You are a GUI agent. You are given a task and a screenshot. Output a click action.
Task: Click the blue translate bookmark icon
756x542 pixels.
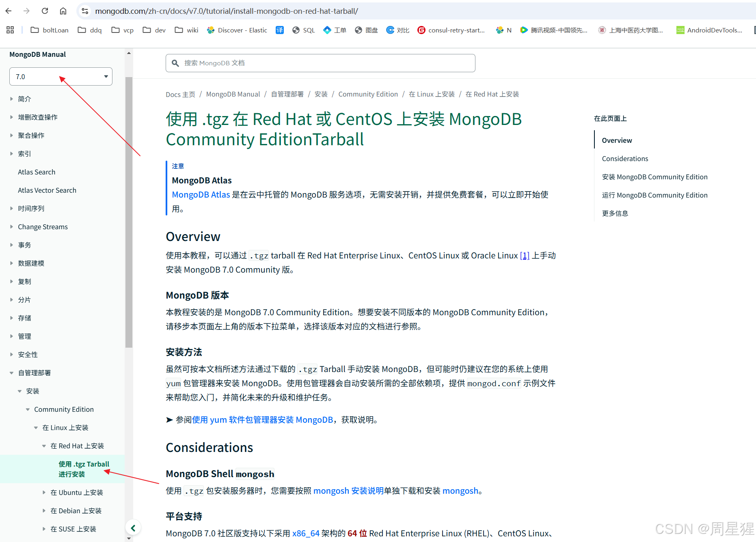point(280,30)
